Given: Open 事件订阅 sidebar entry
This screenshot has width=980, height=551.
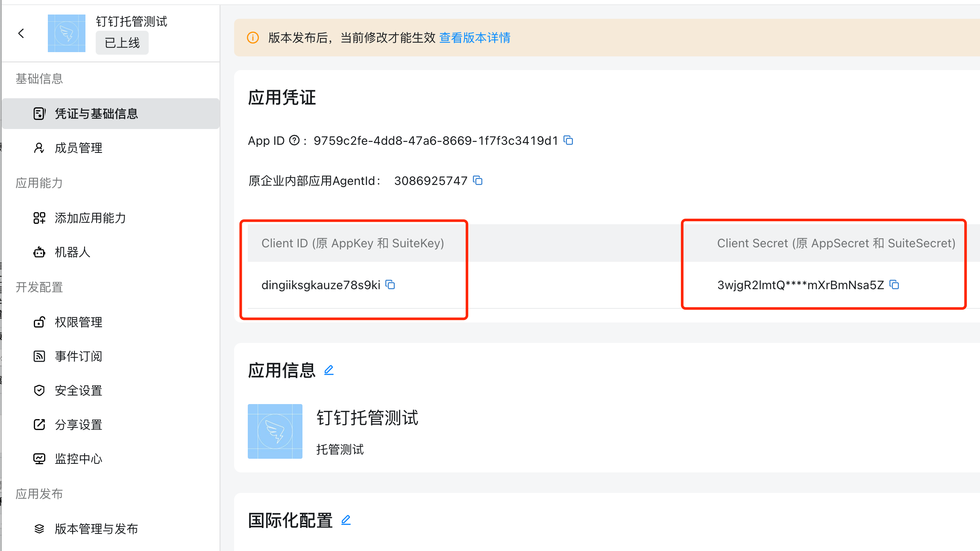Looking at the screenshot, I should coord(78,356).
